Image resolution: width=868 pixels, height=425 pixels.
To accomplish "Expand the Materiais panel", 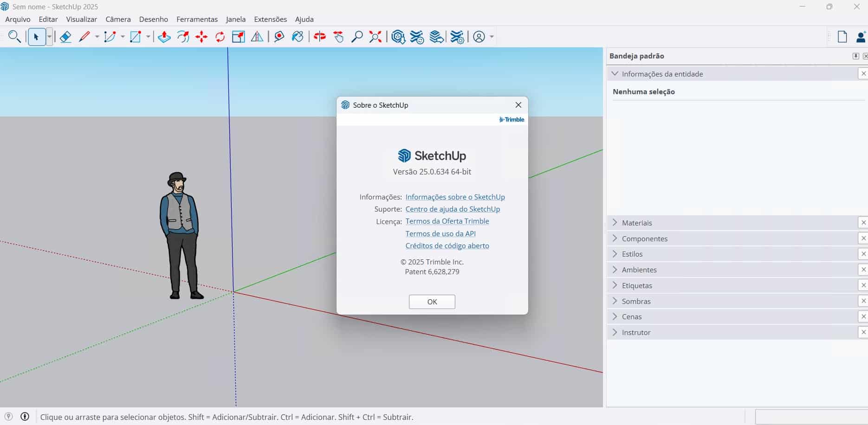I will [x=615, y=222].
